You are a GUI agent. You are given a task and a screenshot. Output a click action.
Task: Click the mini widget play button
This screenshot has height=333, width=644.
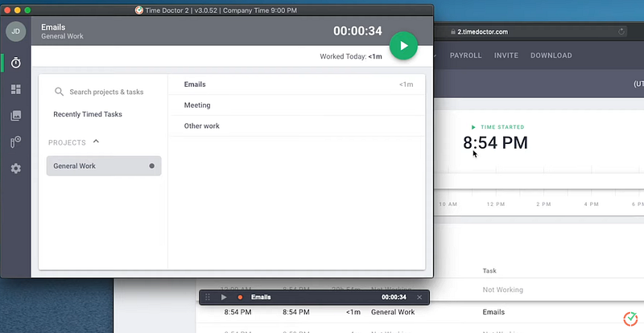[224, 298]
